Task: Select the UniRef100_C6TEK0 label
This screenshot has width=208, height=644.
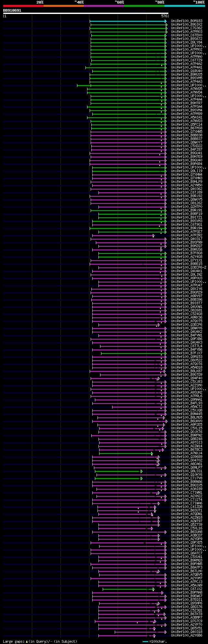Action: pyautogui.click(x=187, y=35)
